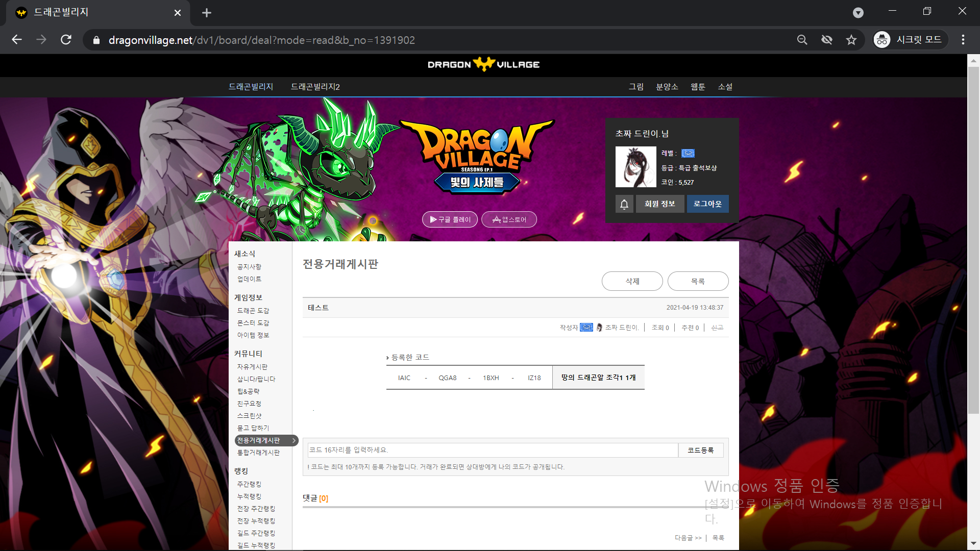Click the author name 초짜 드린이.
Image resolution: width=980 pixels, height=551 pixels.
(622, 328)
